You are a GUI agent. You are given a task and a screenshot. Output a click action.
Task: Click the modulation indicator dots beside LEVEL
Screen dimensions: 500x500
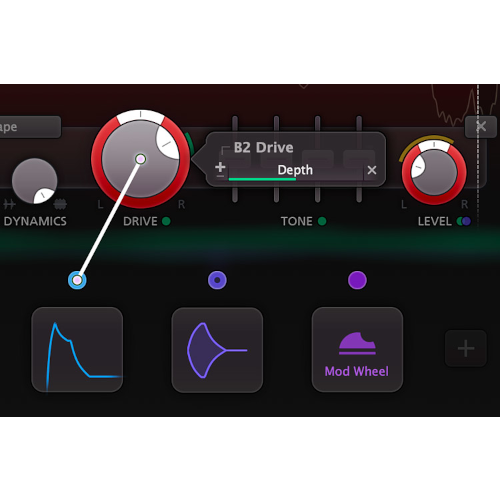464,221
